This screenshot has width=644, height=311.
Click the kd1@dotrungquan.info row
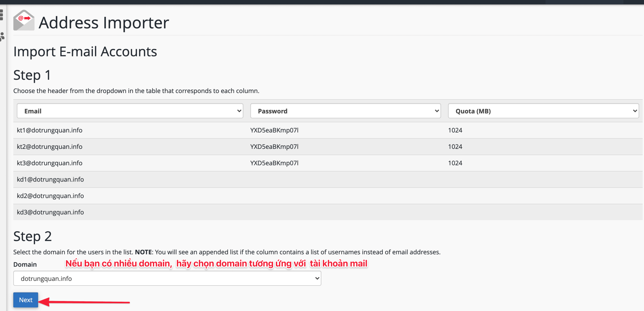click(151, 179)
